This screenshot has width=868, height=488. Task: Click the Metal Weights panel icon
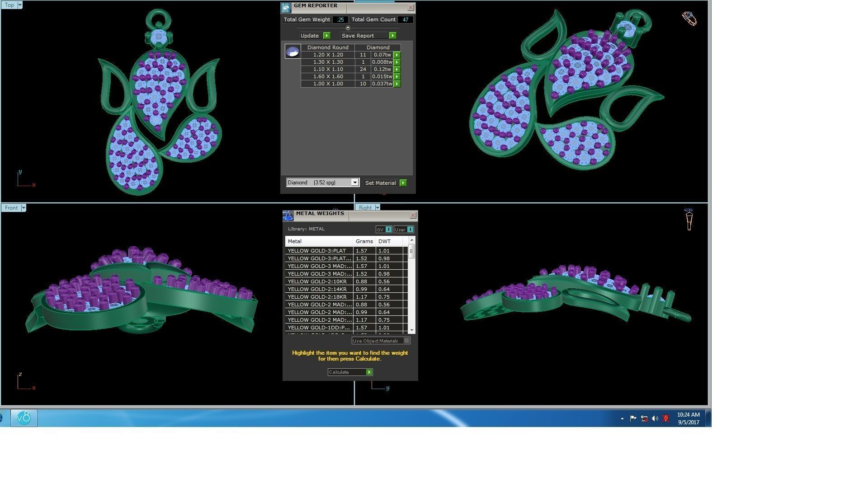click(288, 216)
